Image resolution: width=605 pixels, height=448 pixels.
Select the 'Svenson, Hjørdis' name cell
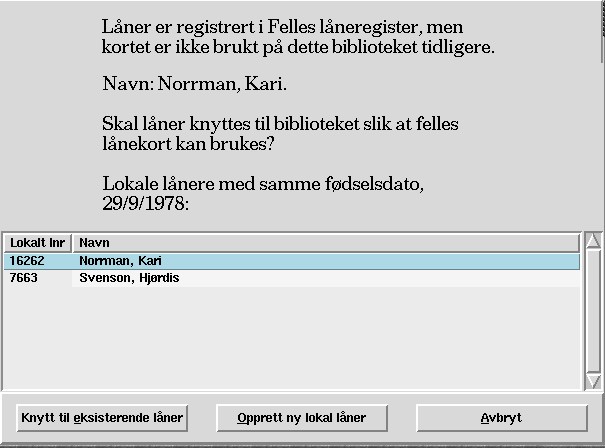coord(129,277)
